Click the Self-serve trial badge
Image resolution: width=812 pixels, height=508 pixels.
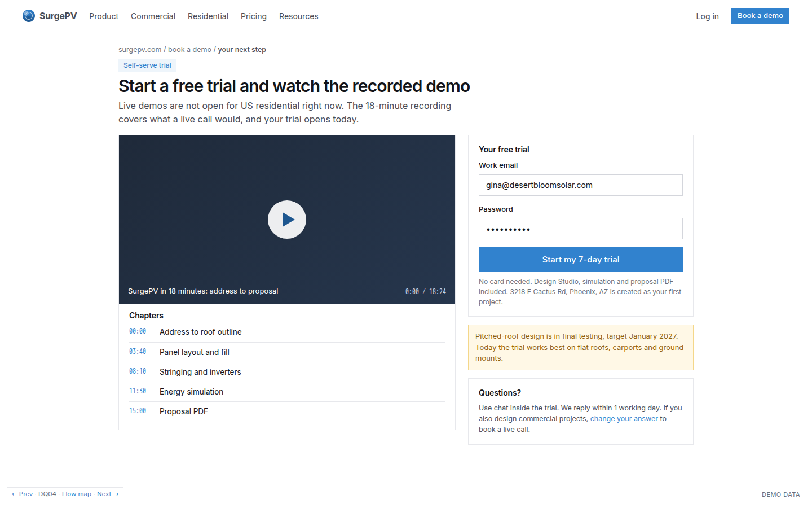tap(147, 65)
